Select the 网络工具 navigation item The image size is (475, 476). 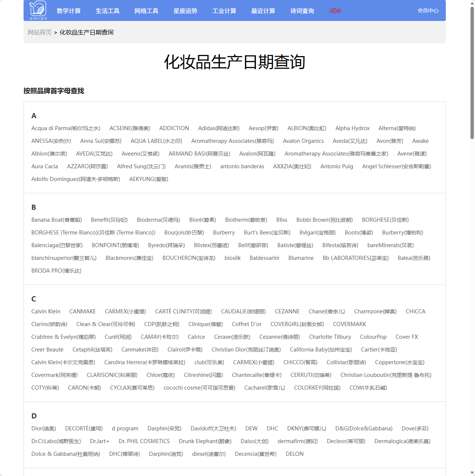[x=146, y=11]
